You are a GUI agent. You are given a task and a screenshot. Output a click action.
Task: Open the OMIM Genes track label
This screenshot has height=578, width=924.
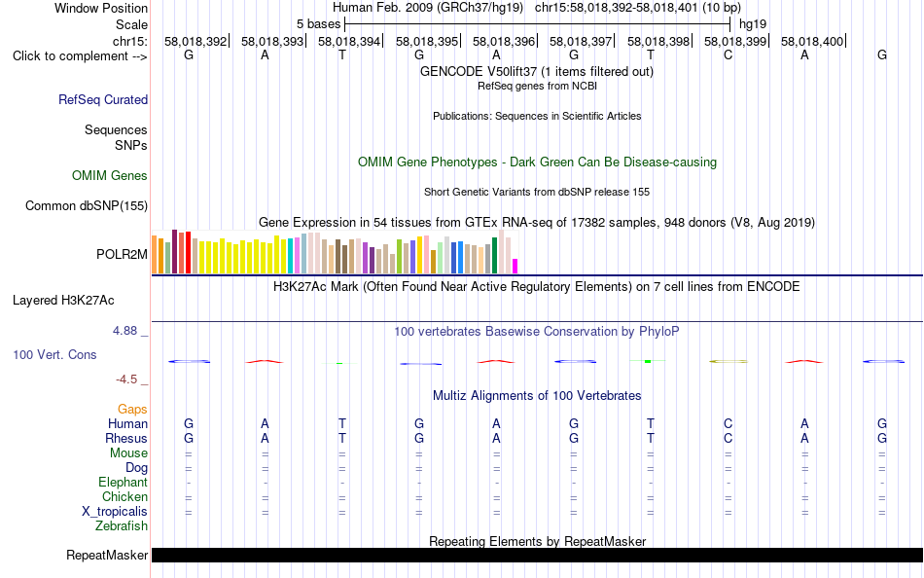(109, 176)
